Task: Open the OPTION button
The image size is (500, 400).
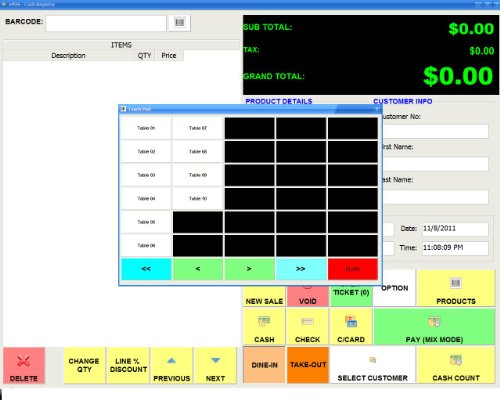Action: [395, 288]
